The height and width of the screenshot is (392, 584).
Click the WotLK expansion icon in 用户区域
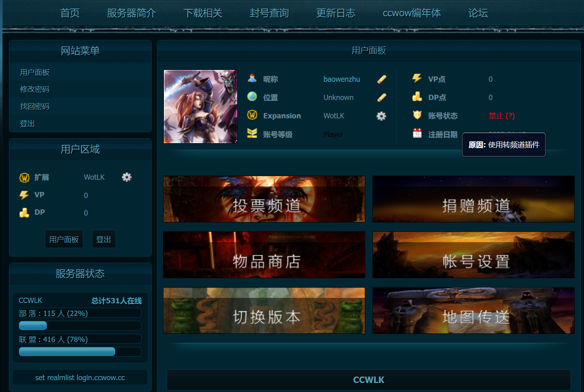(x=24, y=177)
